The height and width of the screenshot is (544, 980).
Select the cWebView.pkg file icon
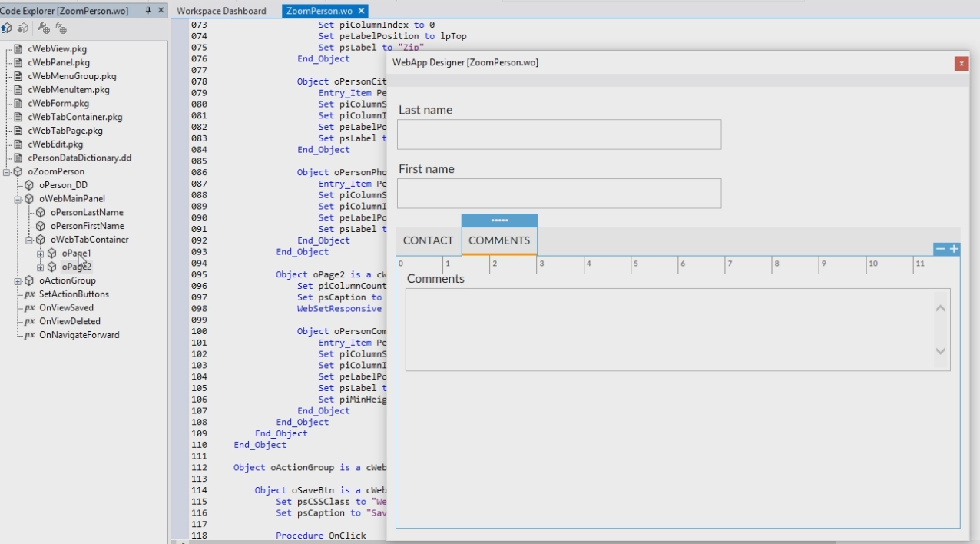pos(18,49)
